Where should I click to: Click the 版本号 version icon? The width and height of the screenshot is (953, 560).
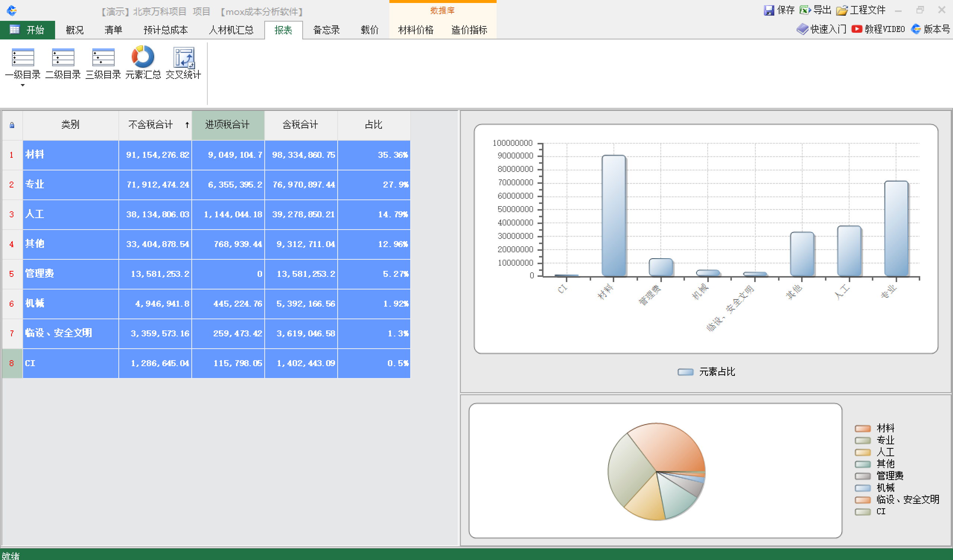pyautogui.click(x=915, y=29)
